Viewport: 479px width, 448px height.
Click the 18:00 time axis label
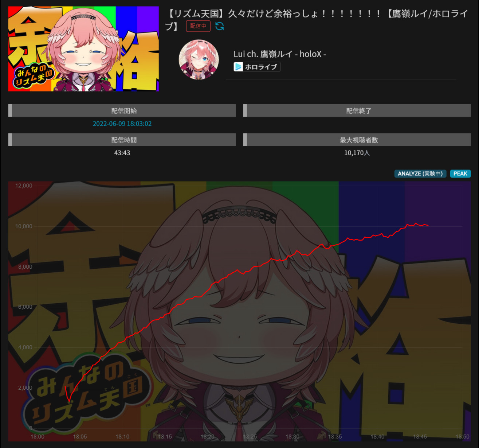click(38, 436)
